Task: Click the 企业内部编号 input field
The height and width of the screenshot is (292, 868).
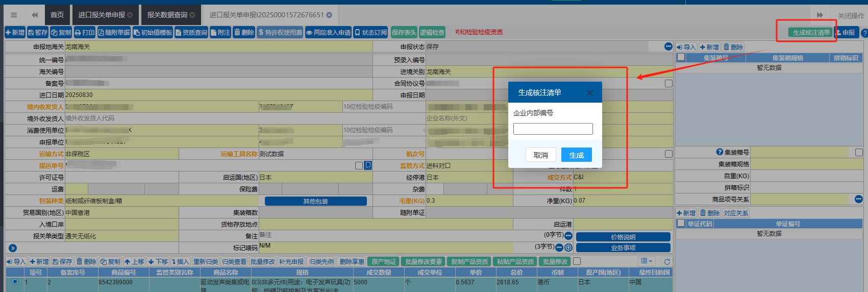Action: coord(553,129)
